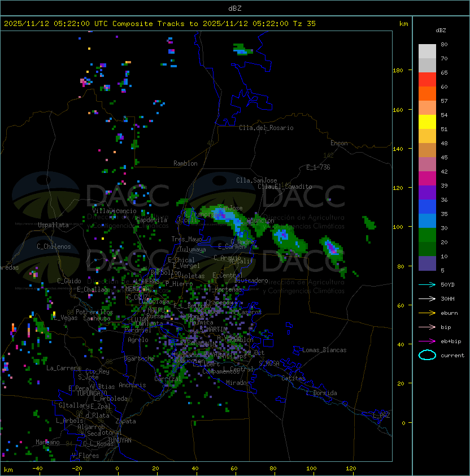Click the 'Catitas' map label

pos(293,378)
